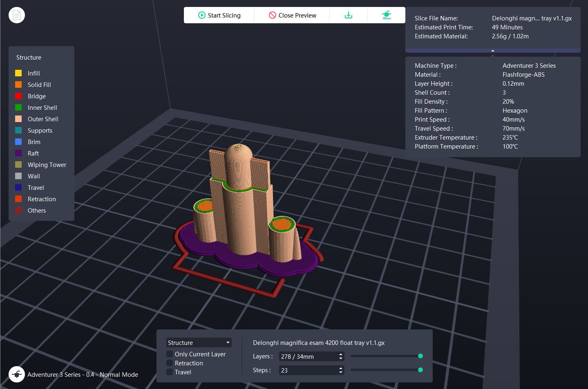Open the Structure view mode dropdown
588x389 pixels.
[199, 342]
